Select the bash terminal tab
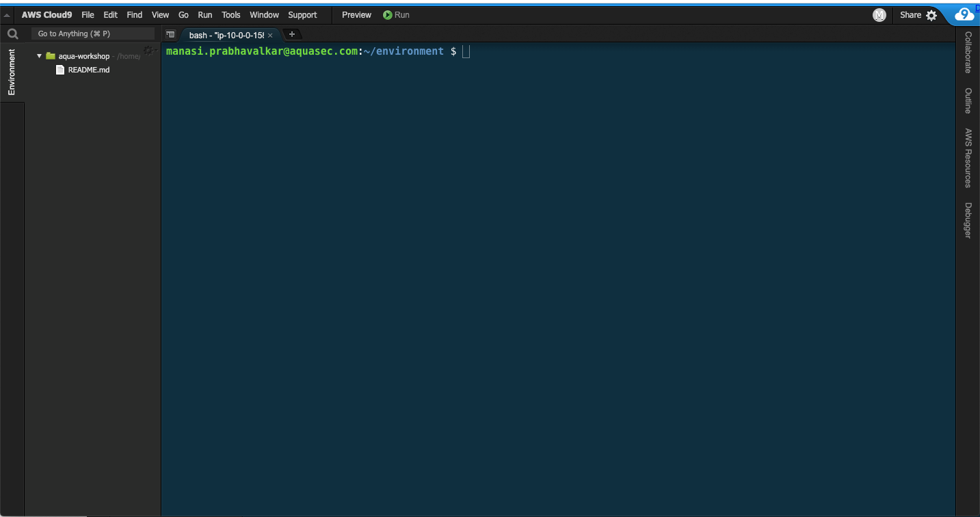Screen dimensions: 980x517 click(226, 35)
